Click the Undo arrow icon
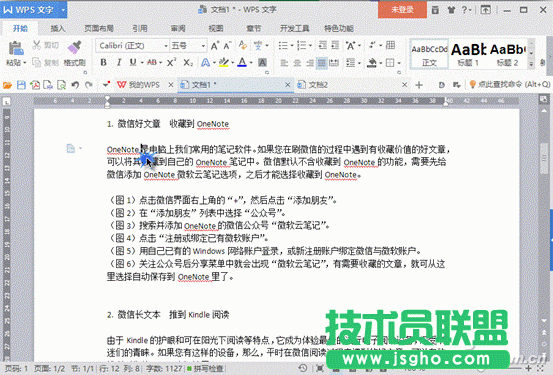The width and height of the screenshot is (553, 375). click(75, 85)
